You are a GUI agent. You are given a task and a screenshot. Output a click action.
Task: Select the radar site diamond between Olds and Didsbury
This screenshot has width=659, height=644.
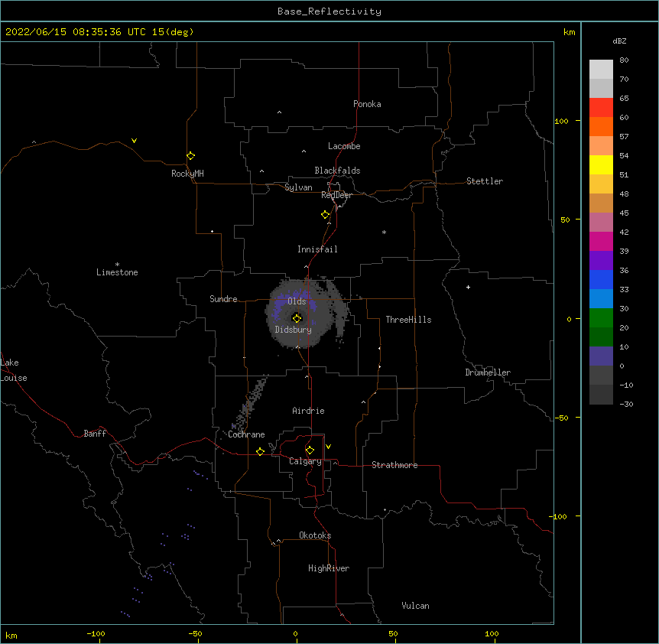click(x=297, y=318)
